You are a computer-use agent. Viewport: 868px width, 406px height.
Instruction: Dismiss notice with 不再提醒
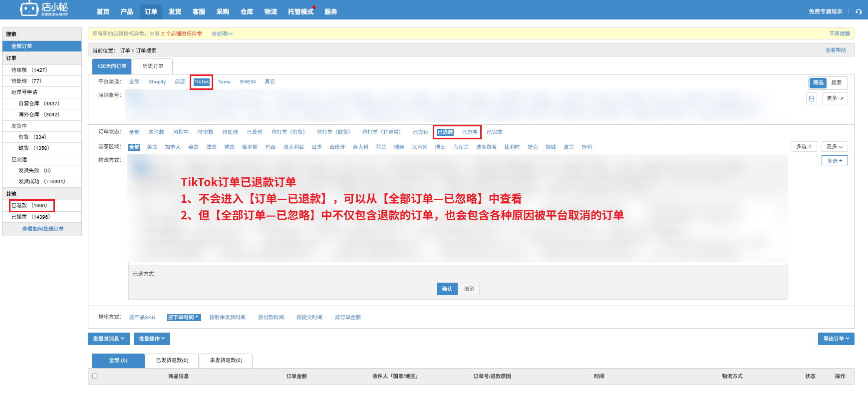[839, 34]
